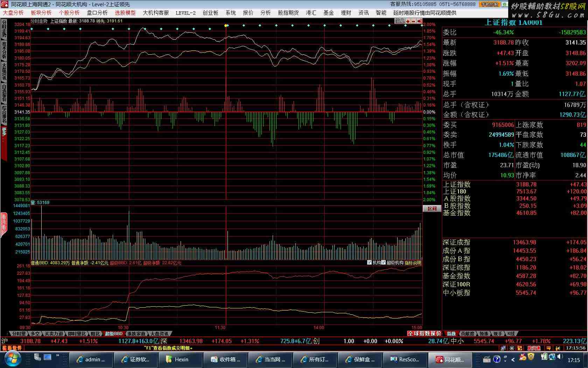Switch to the 涨跌家数 indicator tab
The width and height of the screenshot is (588, 368).
[136, 334]
